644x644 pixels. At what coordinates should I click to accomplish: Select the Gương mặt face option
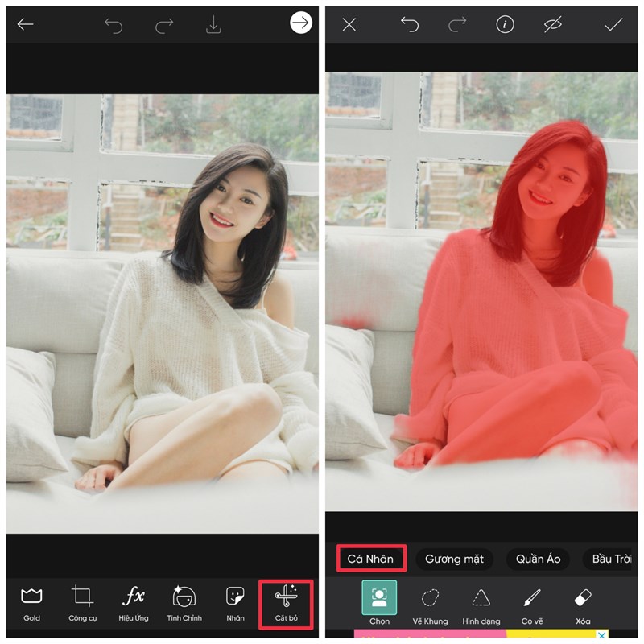click(x=454, y=559)
